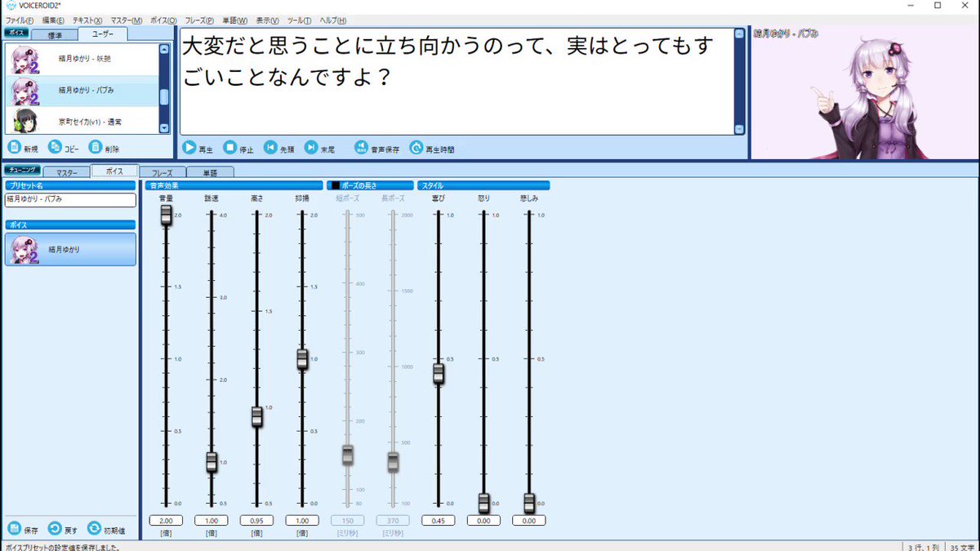Click the 話速 slider handle
This screenshot has width=980, height=551.
[212, 462]
